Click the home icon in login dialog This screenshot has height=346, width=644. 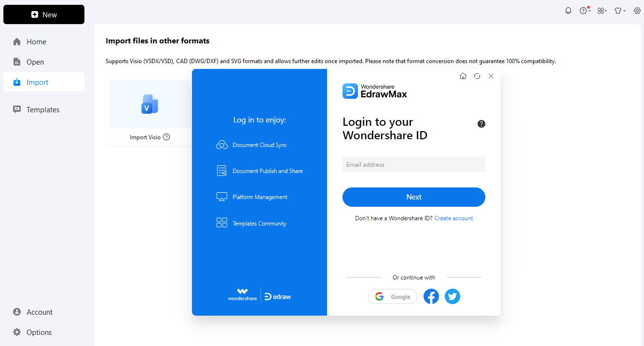click(x=463, y=76)
